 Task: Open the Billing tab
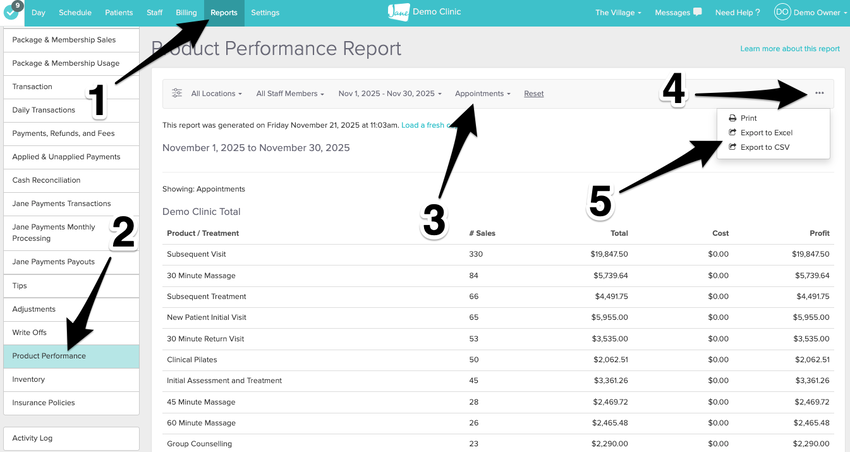186,13
